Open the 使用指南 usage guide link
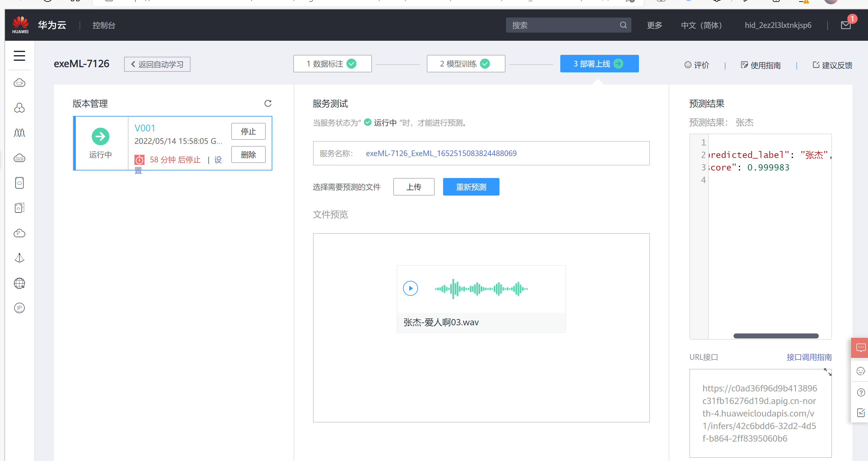Viewport: 868px width, 461px height. point(761,65)
